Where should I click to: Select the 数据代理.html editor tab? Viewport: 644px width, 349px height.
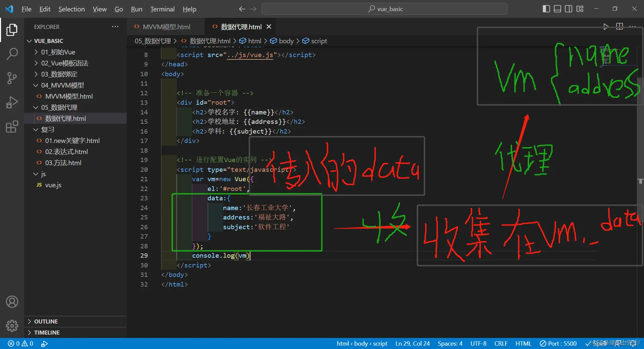coord(241,27)
